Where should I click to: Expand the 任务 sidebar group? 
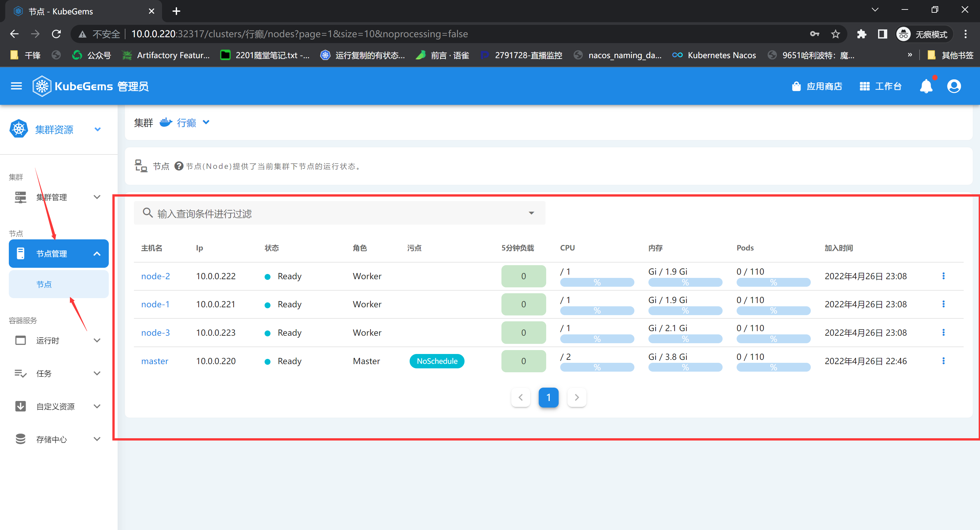tap(58, 373)
